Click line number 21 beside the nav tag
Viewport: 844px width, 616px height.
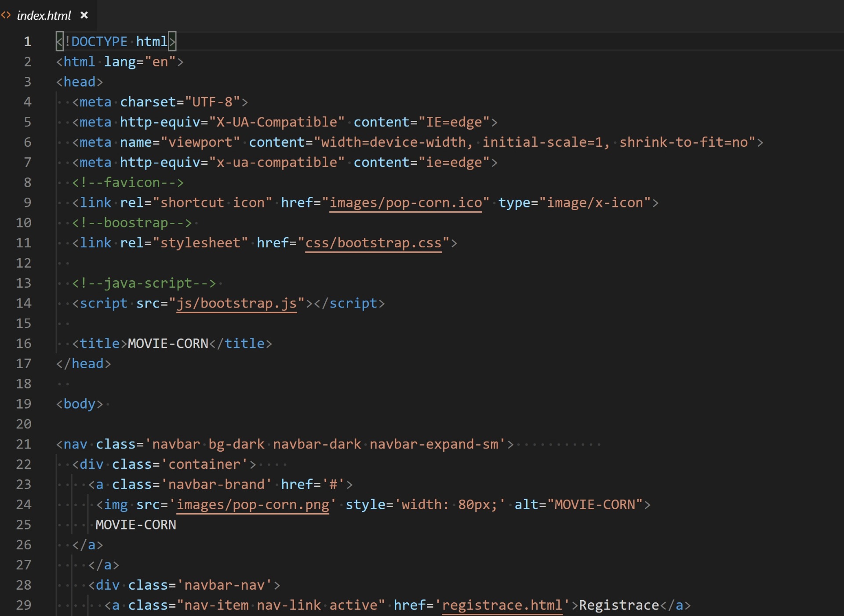click(24, 444)
